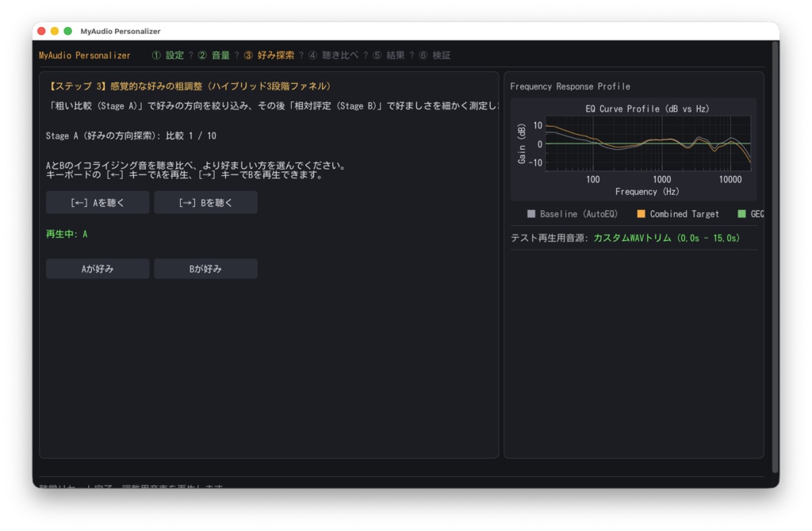Viewport: 812px width, 531px height.
Task: Click the Stage A 比較 1 / 10 progress text
Action: click(x=131, y=136)
